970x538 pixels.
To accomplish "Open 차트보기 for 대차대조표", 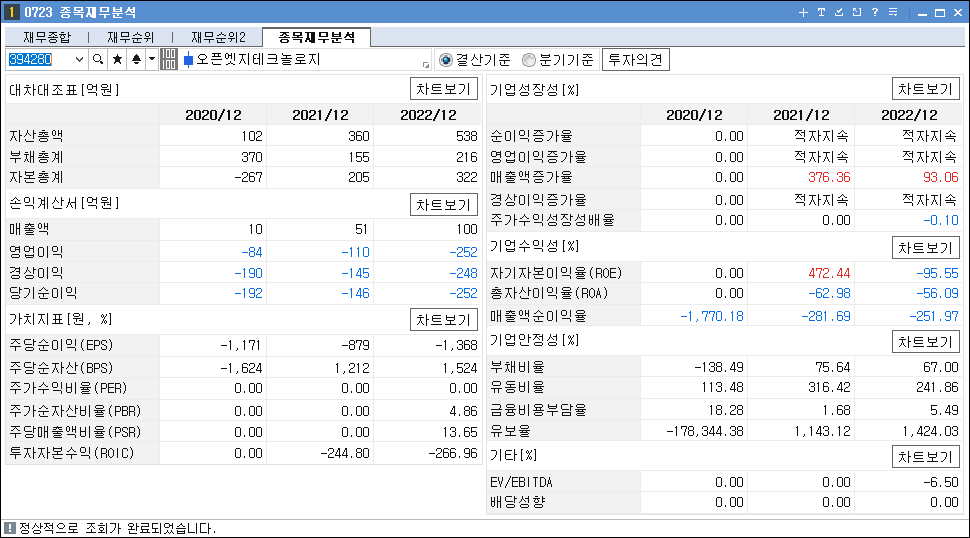I will pos(444,89).
